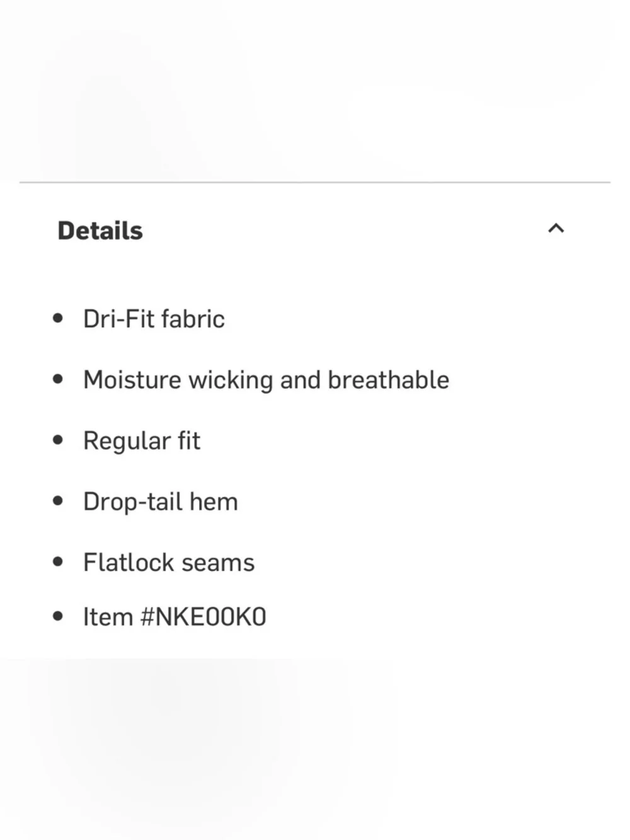Click the Moisture wicking and breathable text
The width and height of the screenshot is (630, 840).
[x=266, y=380]
